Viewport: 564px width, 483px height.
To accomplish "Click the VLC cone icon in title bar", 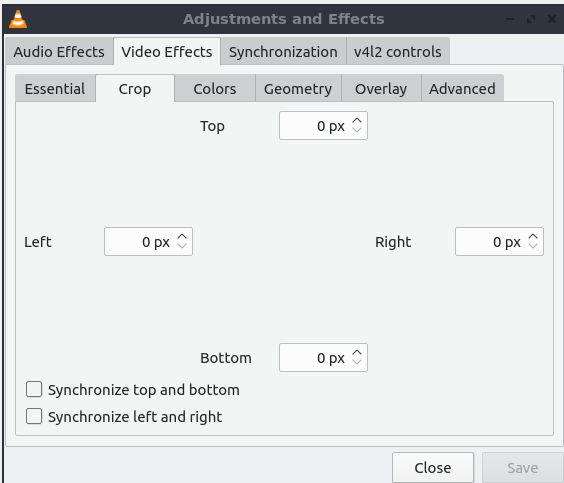I will pos(18,19).
